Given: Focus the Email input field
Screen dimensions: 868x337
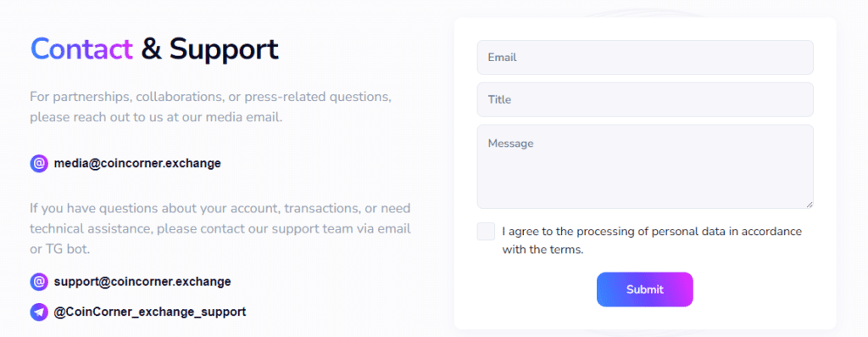Looking at the screenshot, I should (x=645, y=57).
